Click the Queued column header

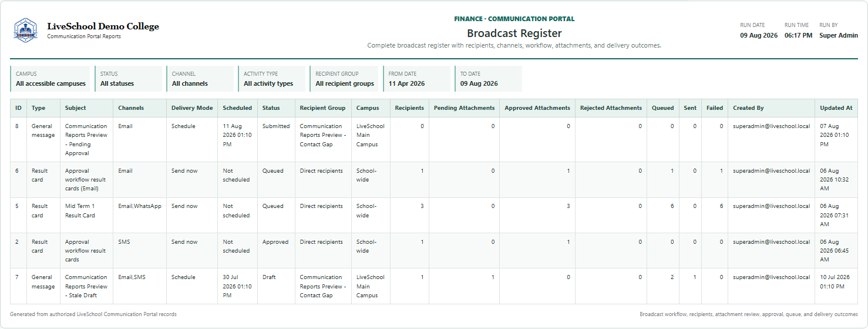click(663, 108)
